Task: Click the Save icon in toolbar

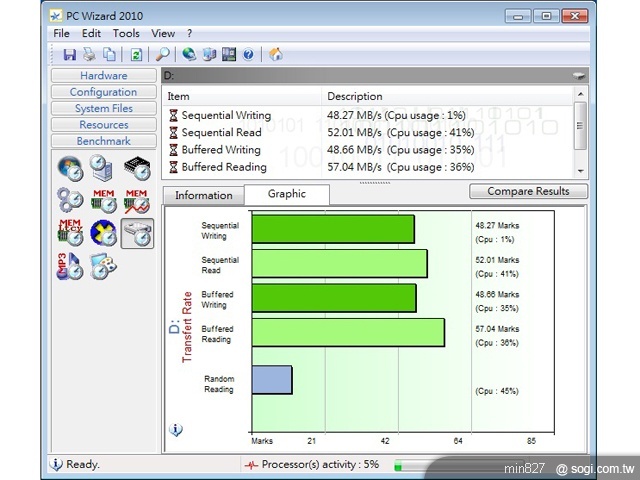Action: point(69,54)
